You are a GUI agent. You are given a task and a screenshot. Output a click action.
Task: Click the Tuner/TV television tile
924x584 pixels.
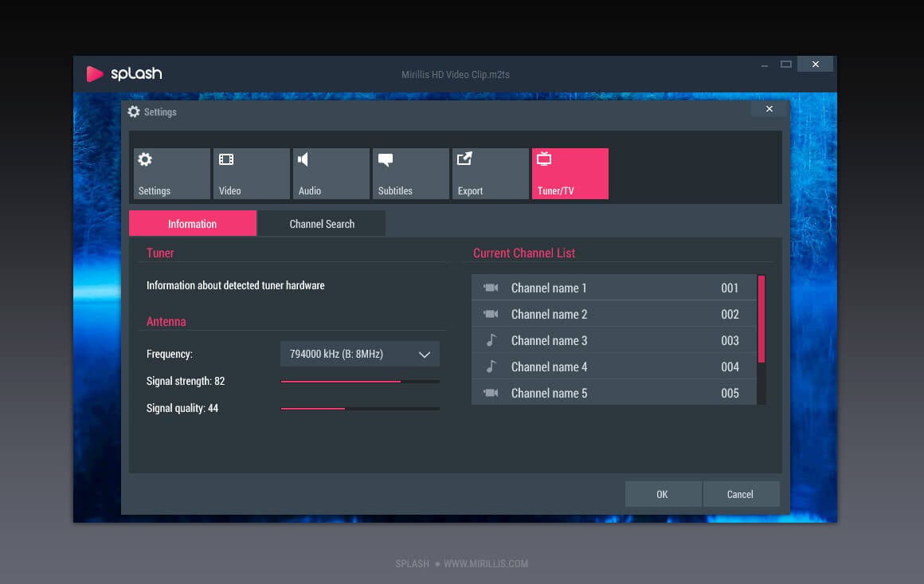(x=570, y=174)
